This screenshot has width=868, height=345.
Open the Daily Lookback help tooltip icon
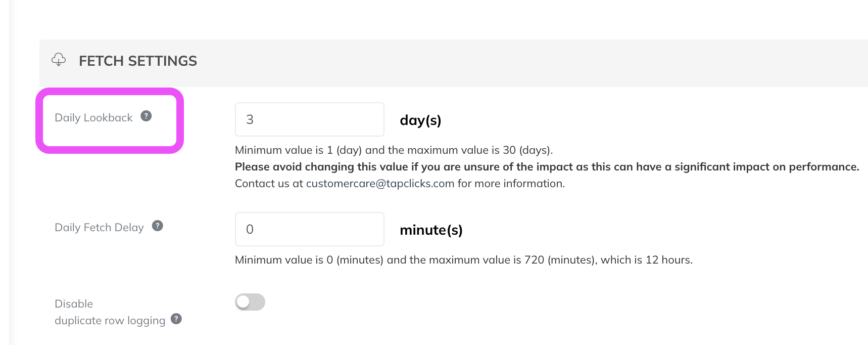[x=146, y=116]
